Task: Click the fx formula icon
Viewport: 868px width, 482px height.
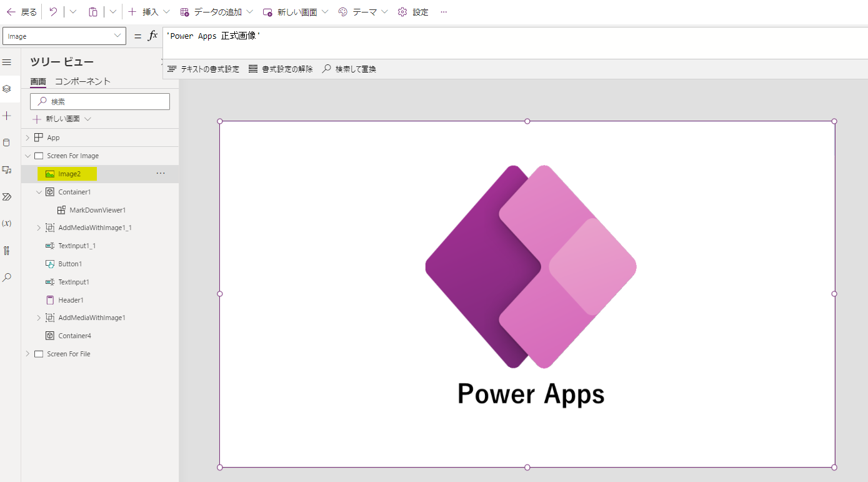Action: (152, 36)
